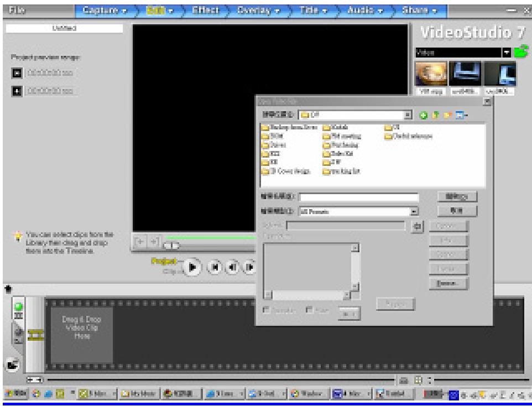The width and height of the screenshot is (532, 406).
Task: Select the first library video thumbnail
Action: (431, 74)
